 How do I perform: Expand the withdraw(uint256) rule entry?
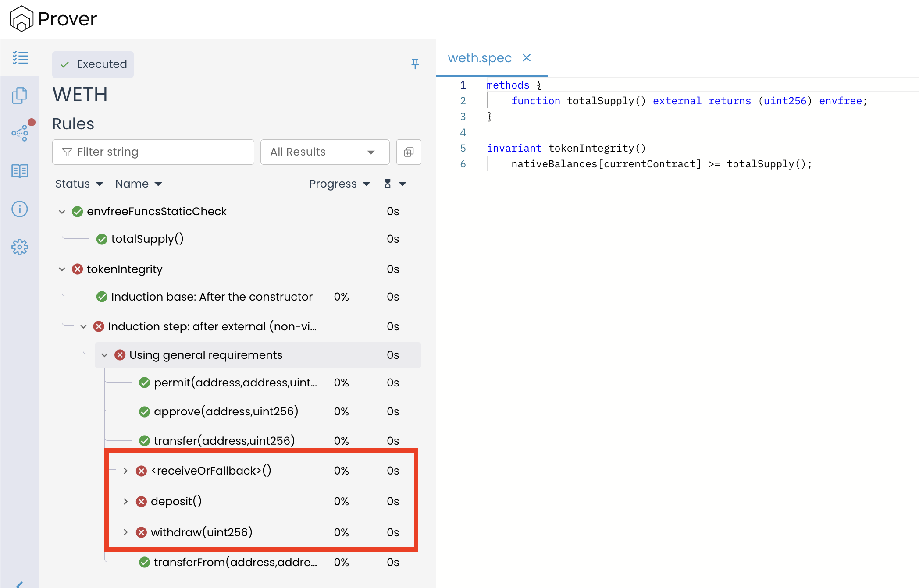pyautogui.click(x=126, y=532)
